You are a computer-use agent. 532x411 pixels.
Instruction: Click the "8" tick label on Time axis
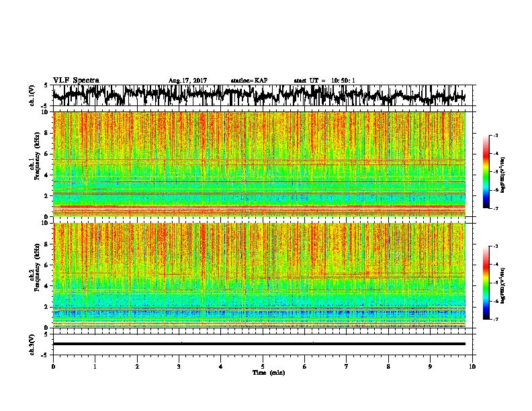point(388,367)
